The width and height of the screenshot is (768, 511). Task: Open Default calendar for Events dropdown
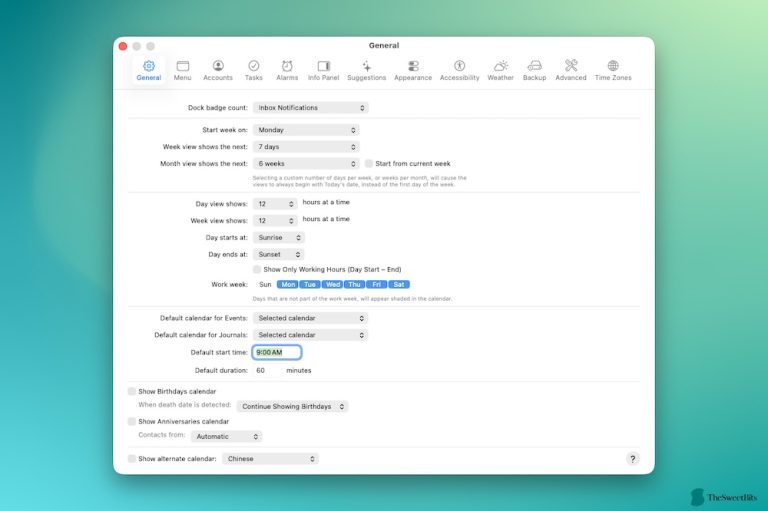tap(310, 318)
